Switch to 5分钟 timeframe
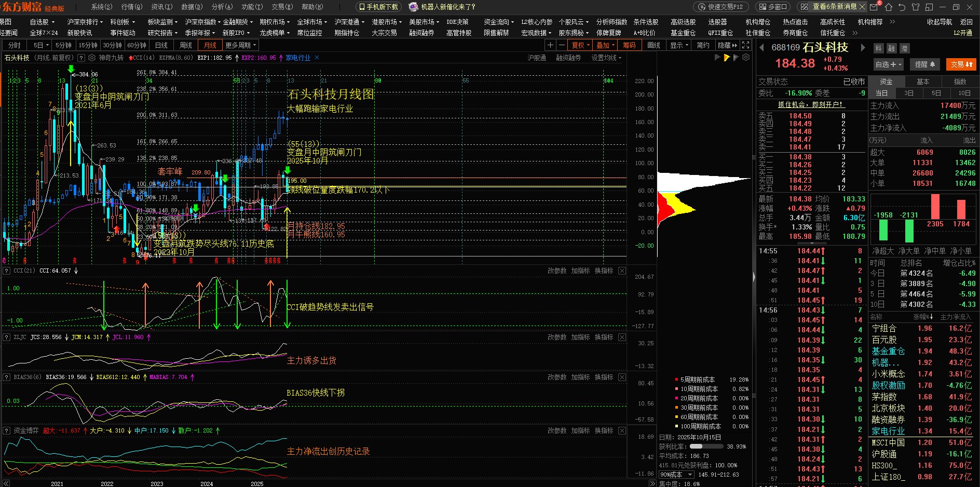The width and height of the screenshot is (980, 487). click(x=63, y=45)
